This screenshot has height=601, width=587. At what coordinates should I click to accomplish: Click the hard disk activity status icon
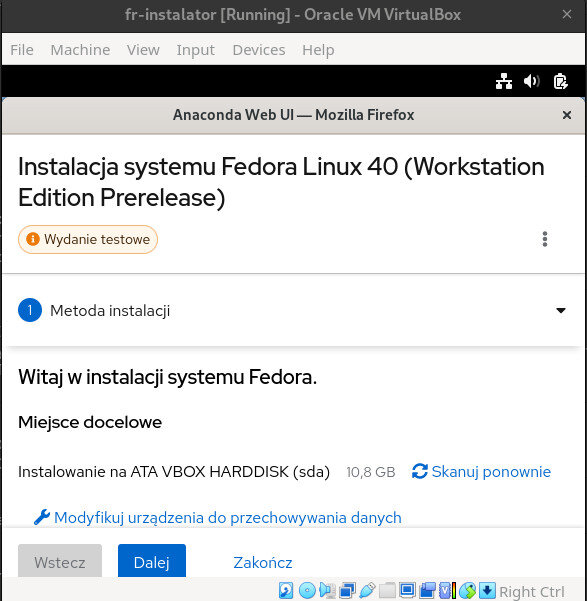tap(286, 590)
